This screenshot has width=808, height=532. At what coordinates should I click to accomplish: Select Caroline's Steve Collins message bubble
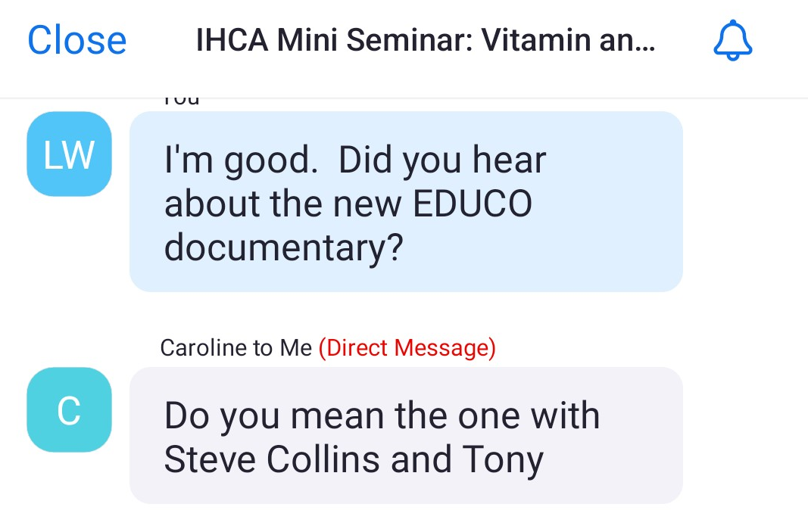(406, 435)
